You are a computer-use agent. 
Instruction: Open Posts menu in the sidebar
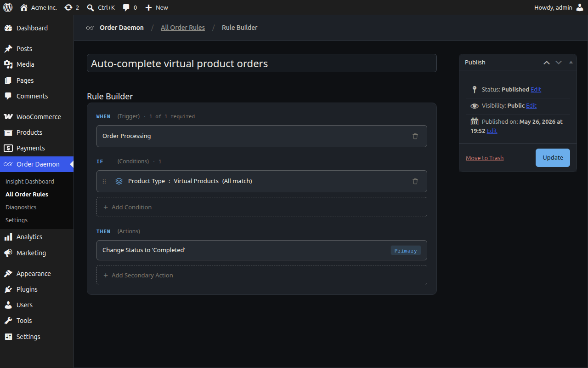point(37,49)
